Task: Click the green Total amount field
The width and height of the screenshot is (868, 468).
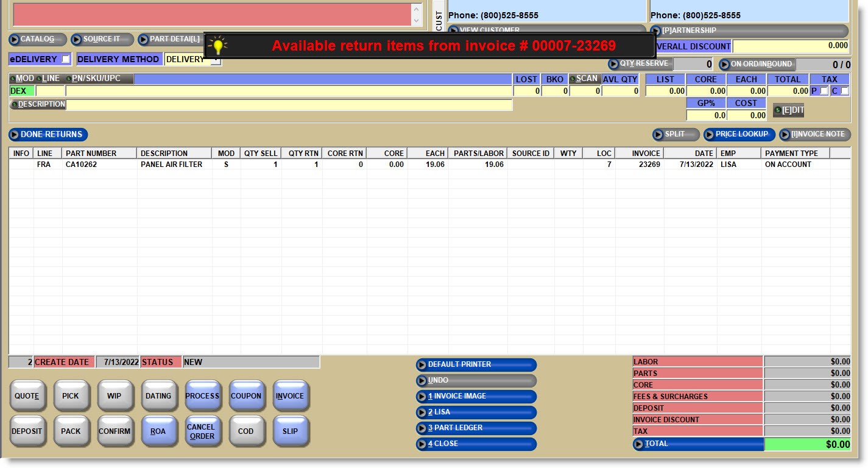Action: coord(806,445)
